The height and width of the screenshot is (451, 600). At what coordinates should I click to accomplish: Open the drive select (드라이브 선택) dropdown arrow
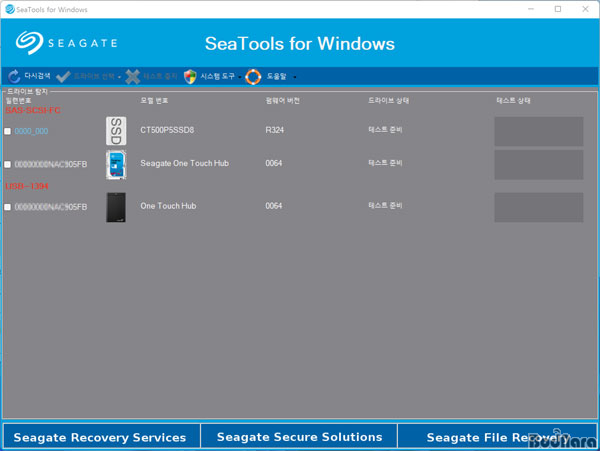119,77
